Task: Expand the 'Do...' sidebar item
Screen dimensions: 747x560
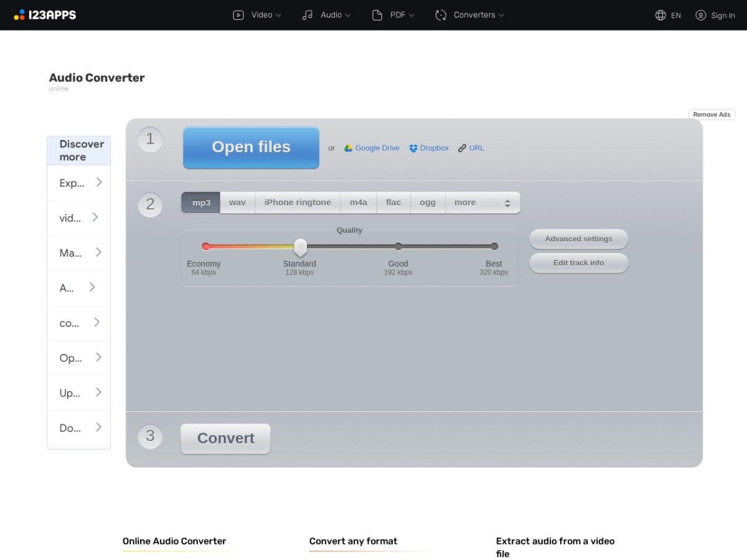Action: click(79, 427)
